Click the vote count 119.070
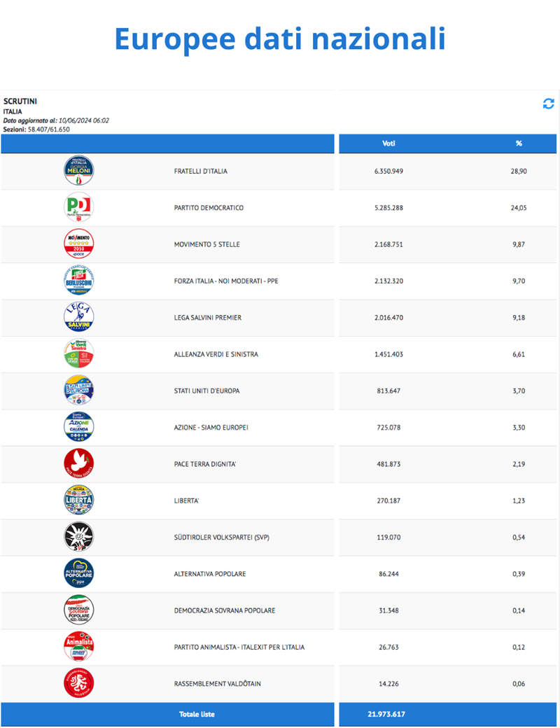 [388, 538]
